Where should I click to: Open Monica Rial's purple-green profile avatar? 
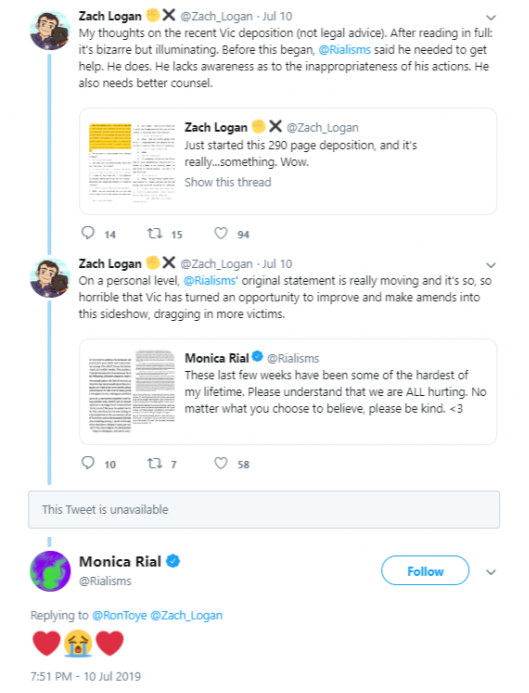click(x=50, y=571)
